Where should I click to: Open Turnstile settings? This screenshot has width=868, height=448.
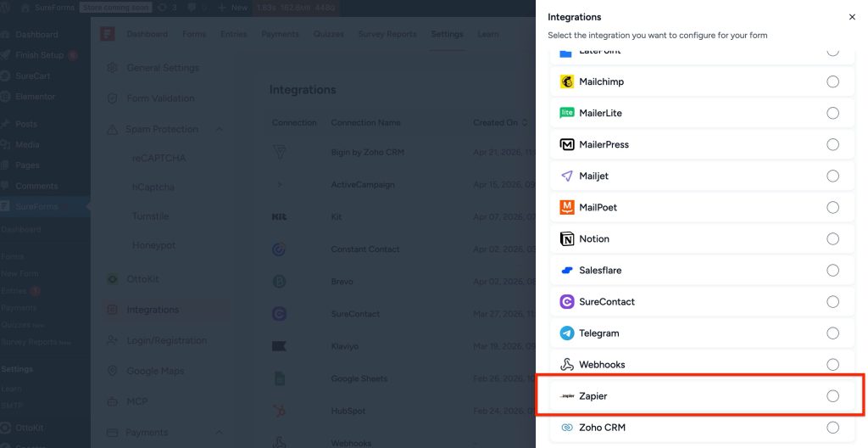tap(151, 216)
